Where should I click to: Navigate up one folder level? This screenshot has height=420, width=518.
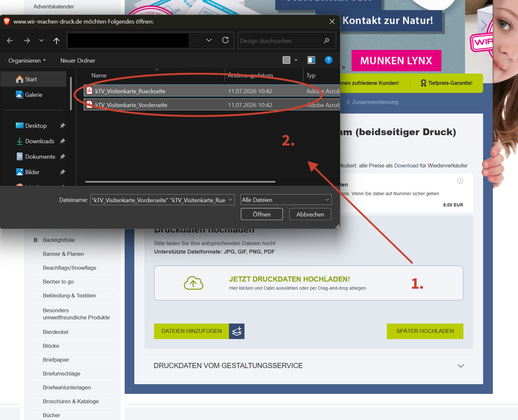(57, 41)
